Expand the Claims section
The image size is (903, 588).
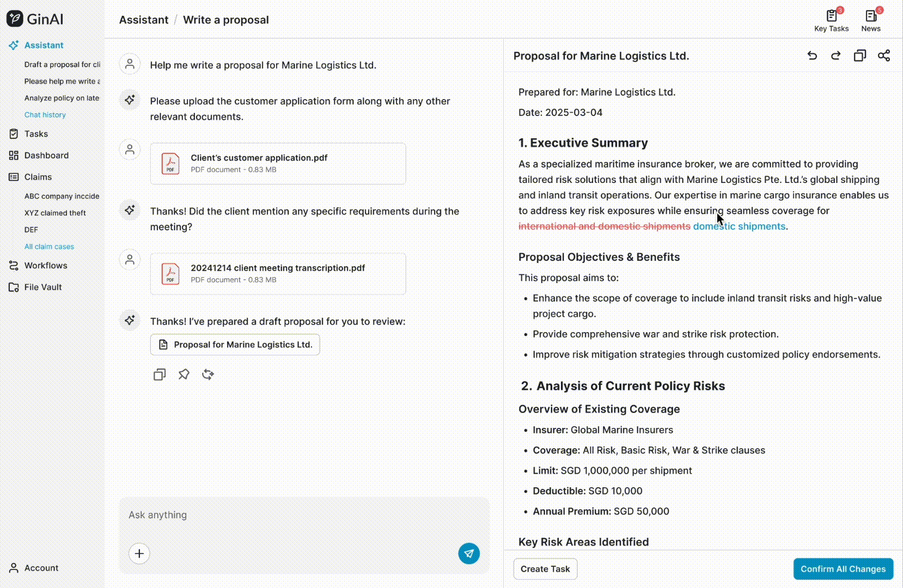pyautogui.click(x=38, y=177)
